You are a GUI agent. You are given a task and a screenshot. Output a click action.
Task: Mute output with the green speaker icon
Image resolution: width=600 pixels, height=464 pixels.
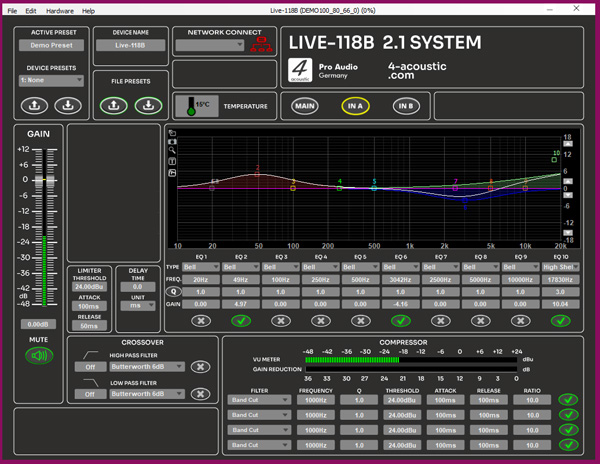(38, 355)
